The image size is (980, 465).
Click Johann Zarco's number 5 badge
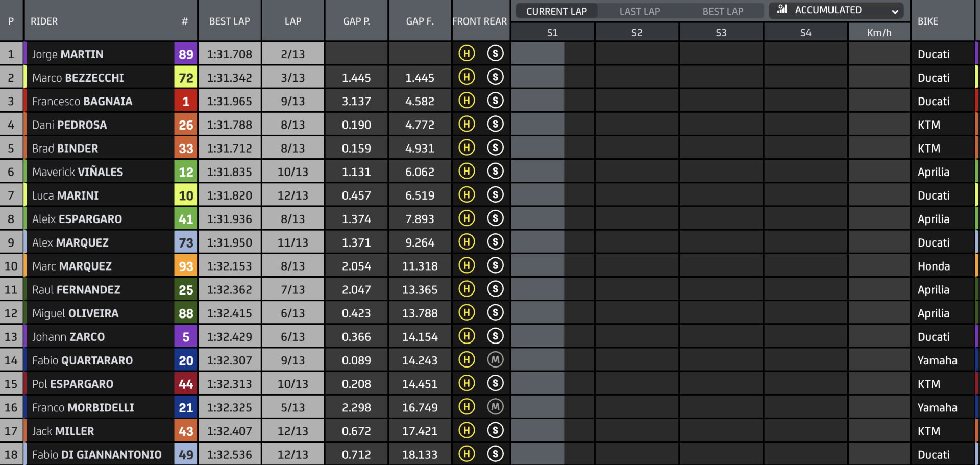tap(186, 337)
